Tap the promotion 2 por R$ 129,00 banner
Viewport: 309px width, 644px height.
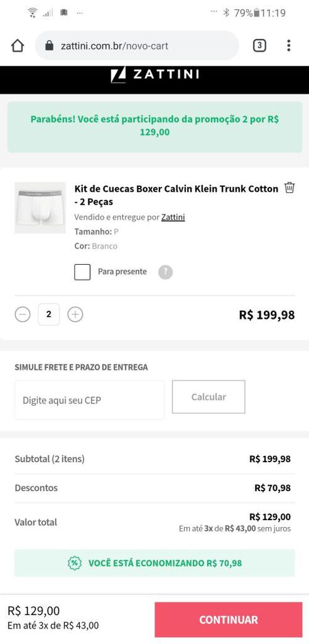click(154, 127)
